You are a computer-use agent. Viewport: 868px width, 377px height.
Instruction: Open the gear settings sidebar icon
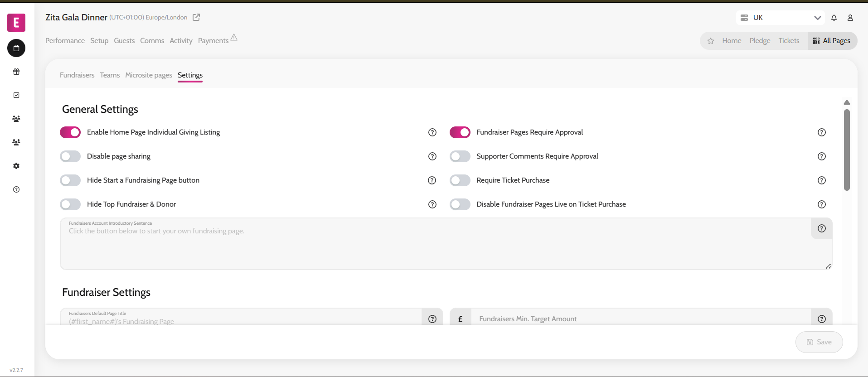(x=16, y=166)
